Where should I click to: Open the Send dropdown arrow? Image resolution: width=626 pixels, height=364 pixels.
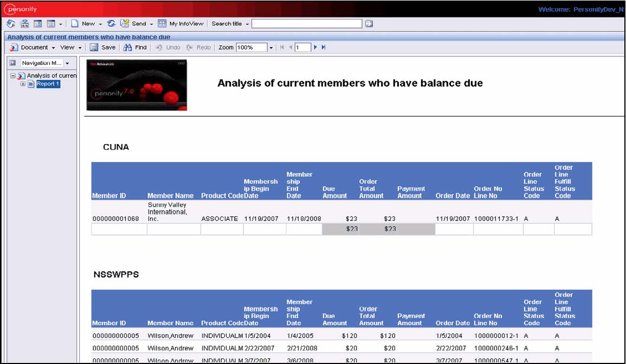pos(151,24)
